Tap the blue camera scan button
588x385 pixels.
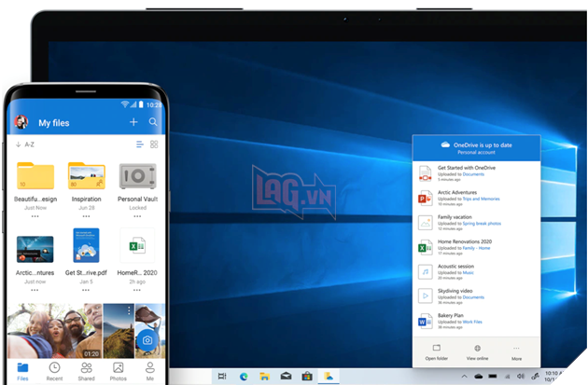pos(147,340)
